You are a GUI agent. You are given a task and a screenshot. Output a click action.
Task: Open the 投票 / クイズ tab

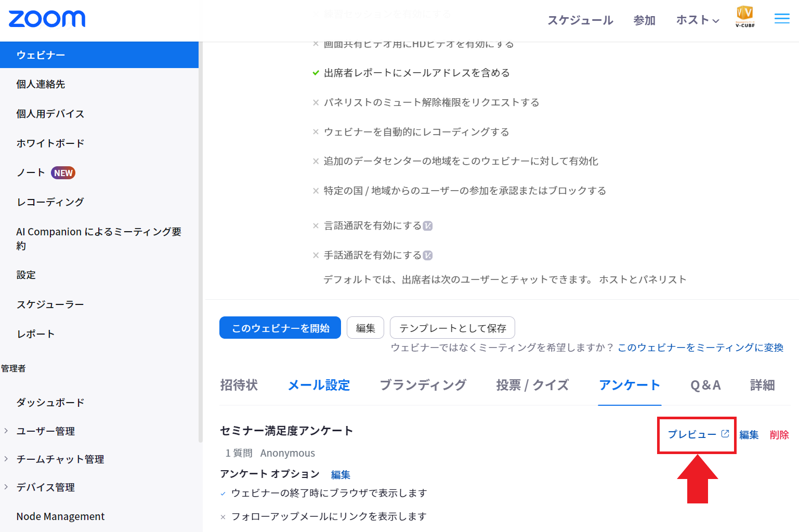[532, 385]
